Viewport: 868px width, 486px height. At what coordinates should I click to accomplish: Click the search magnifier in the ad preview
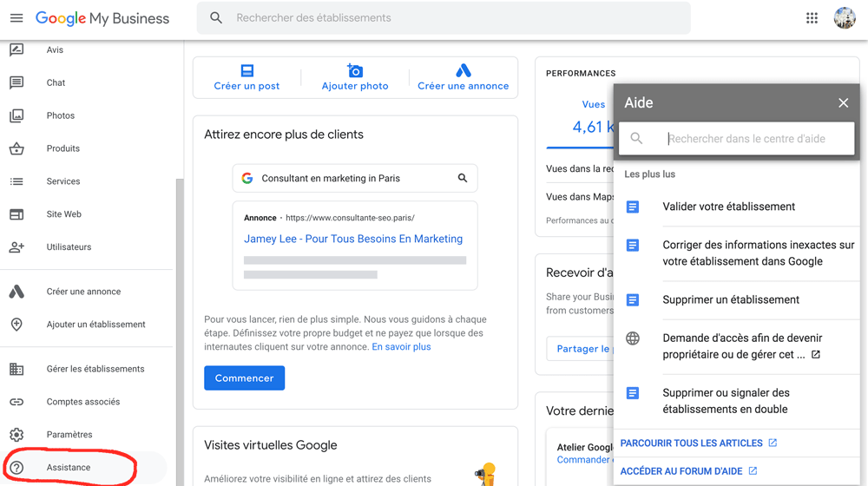tap(463, 178)
